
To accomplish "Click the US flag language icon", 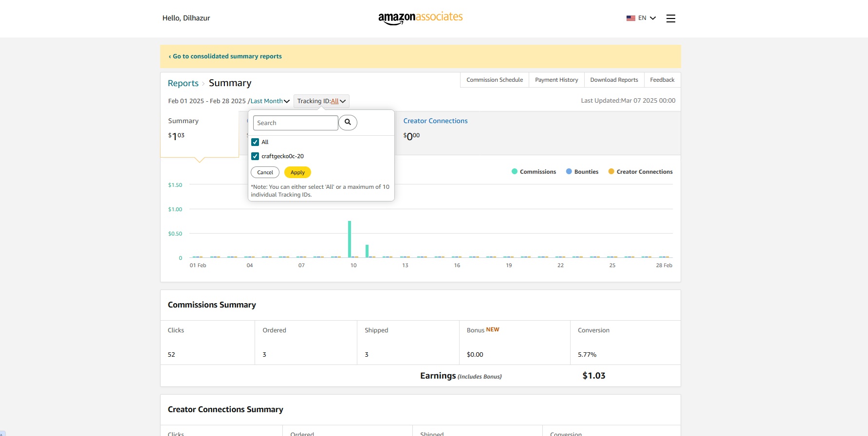I will click(x=631, y=18).
